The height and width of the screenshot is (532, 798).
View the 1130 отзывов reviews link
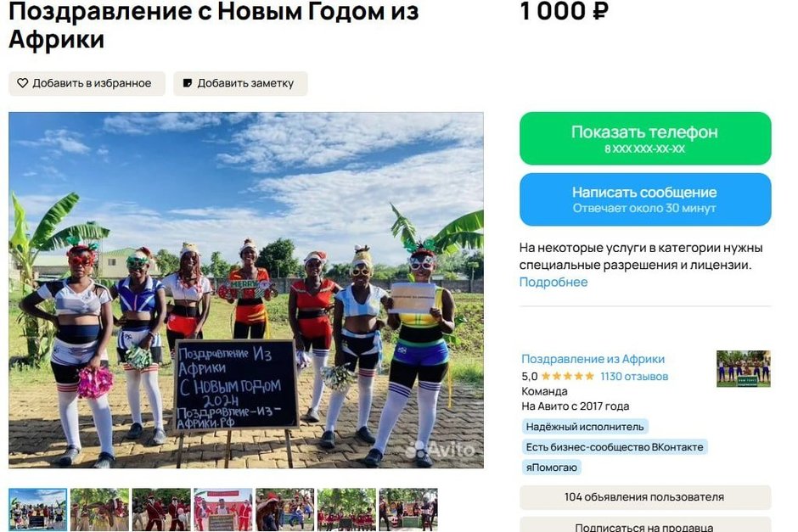pos(634,377)
